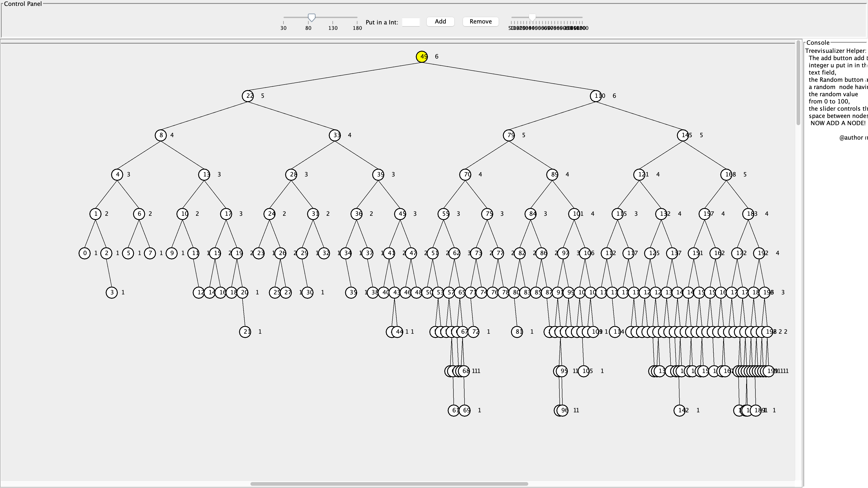Click the yellow root node 49

pos(422,56)
